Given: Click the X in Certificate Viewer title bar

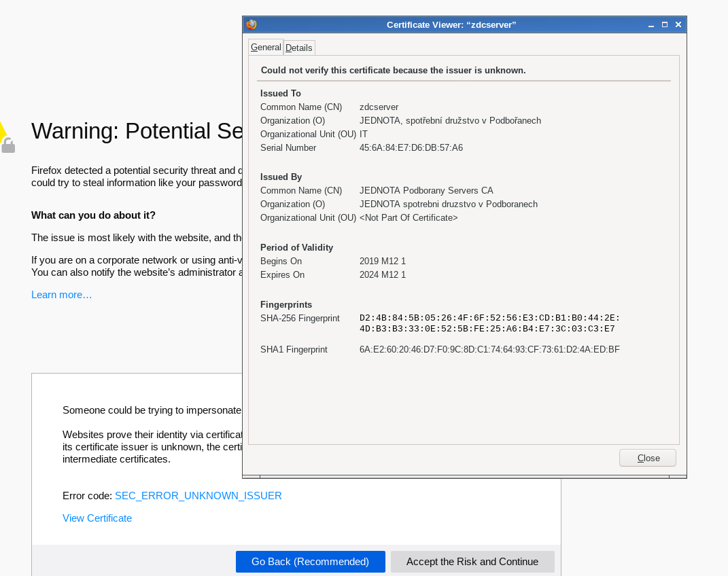Looking at the screenshot, I should pos(678,24).
